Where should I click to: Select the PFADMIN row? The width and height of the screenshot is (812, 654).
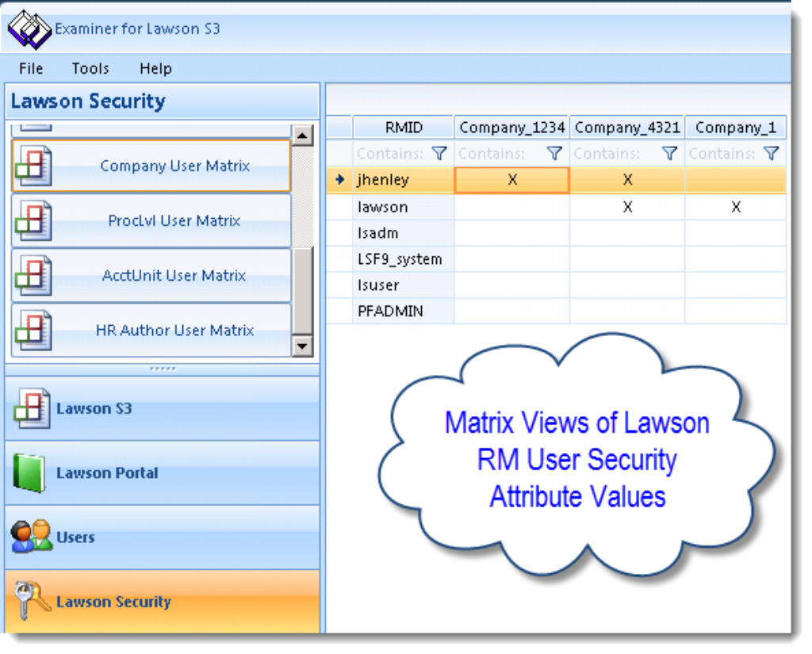coord(556,311)
